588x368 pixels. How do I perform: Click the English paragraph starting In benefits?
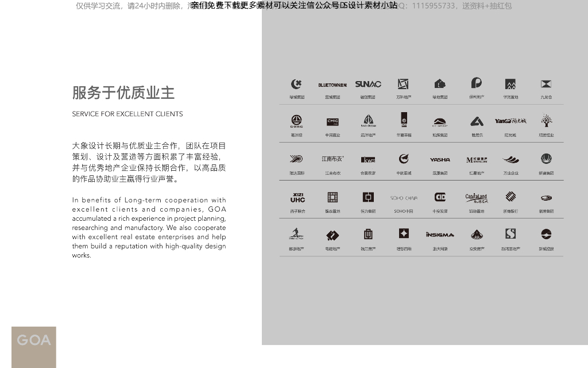click(x=149, y=228)
